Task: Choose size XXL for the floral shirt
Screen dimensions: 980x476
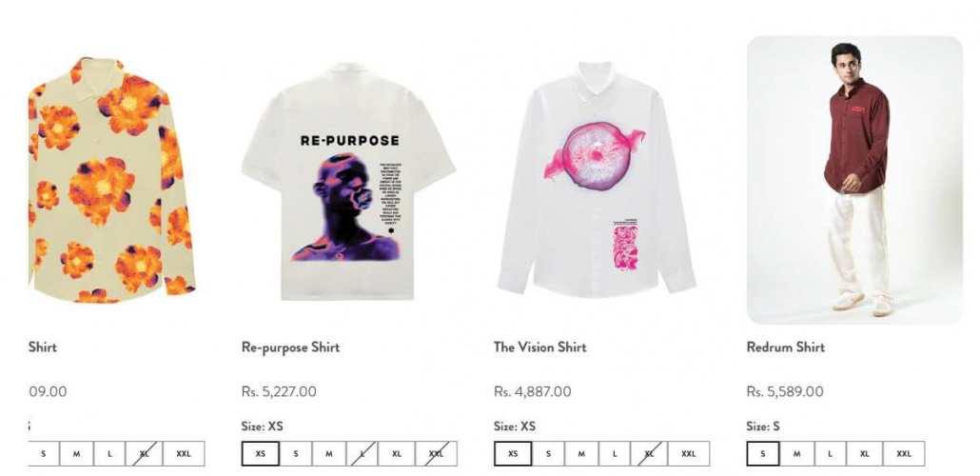Action: coord(183,453)
